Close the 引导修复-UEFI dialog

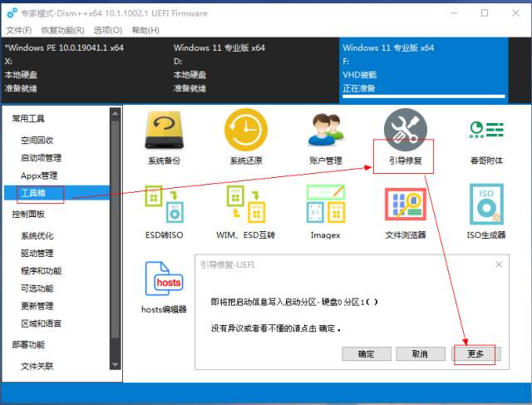tap(499, 264)
